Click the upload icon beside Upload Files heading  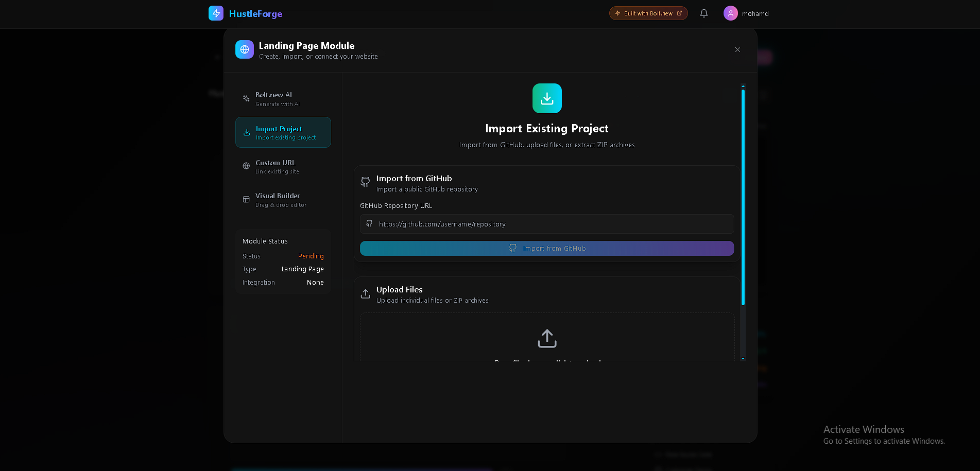pos(365,293)
